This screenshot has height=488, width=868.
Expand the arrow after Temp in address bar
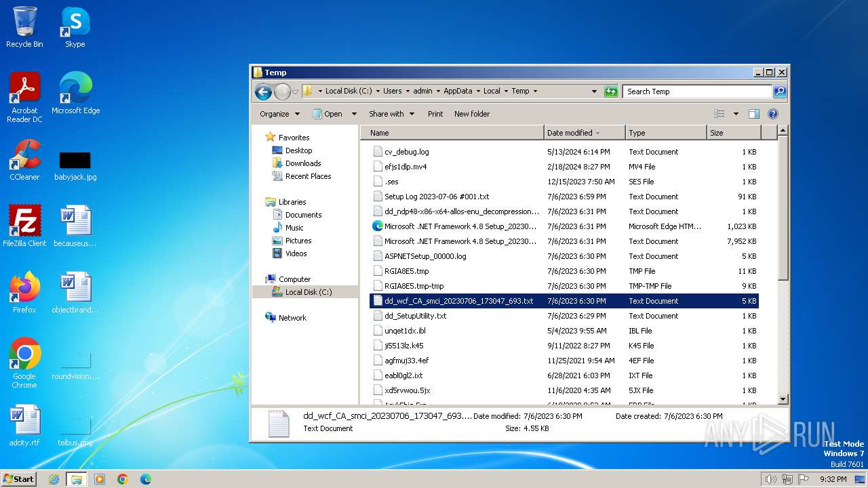coord(535,91)
